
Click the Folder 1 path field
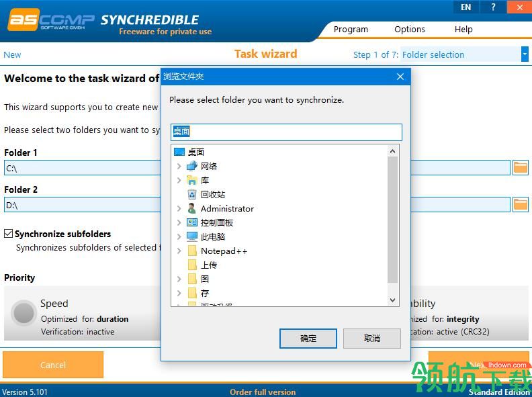(82, 168)
